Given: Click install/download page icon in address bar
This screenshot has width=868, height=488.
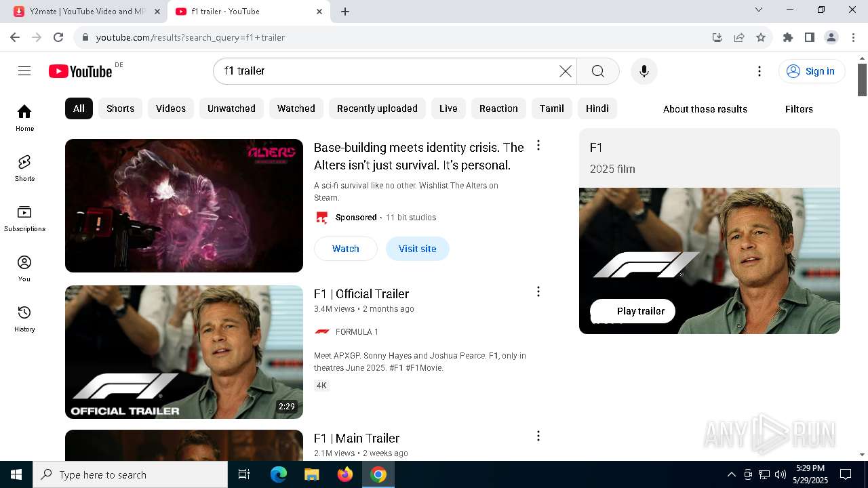Looking at the screenshot, I should tap(717, 37).
